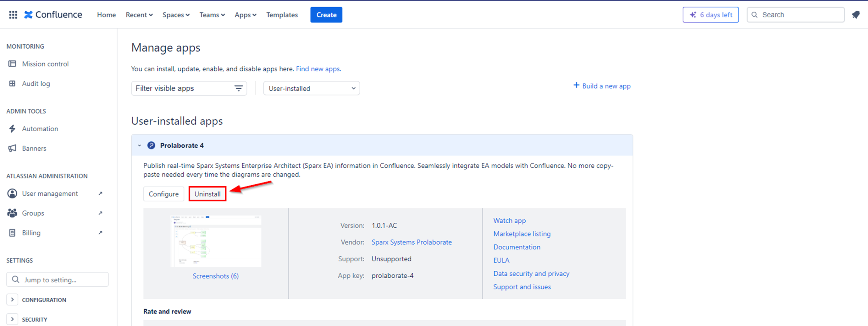The image size is (868, 326).
Task: Open the Teams dropdown menu
Action: [x=212, y=15]
